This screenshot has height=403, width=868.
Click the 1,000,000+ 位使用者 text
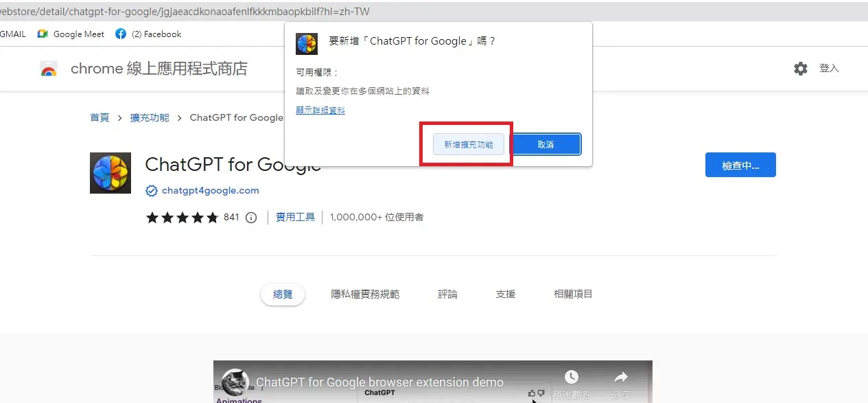[377, 217]
